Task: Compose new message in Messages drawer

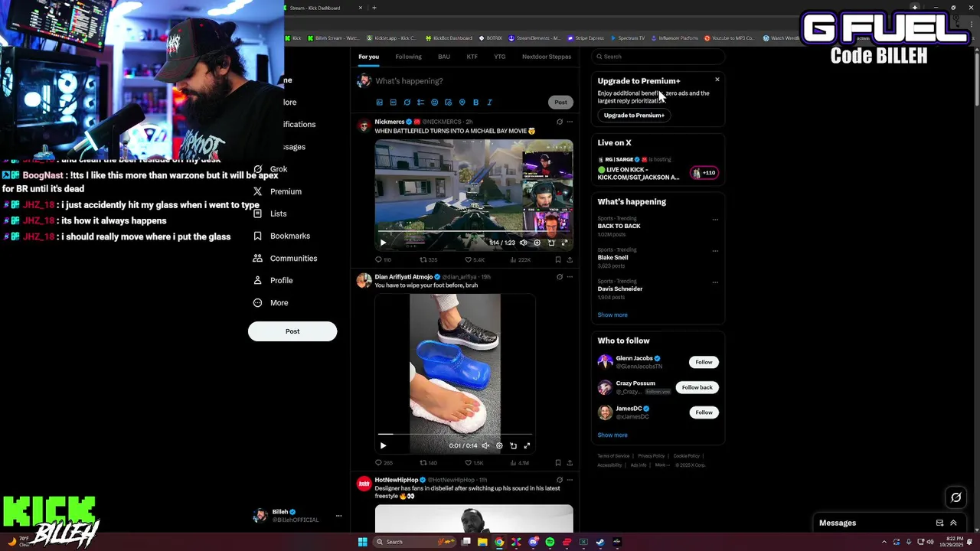Action: 939,523
